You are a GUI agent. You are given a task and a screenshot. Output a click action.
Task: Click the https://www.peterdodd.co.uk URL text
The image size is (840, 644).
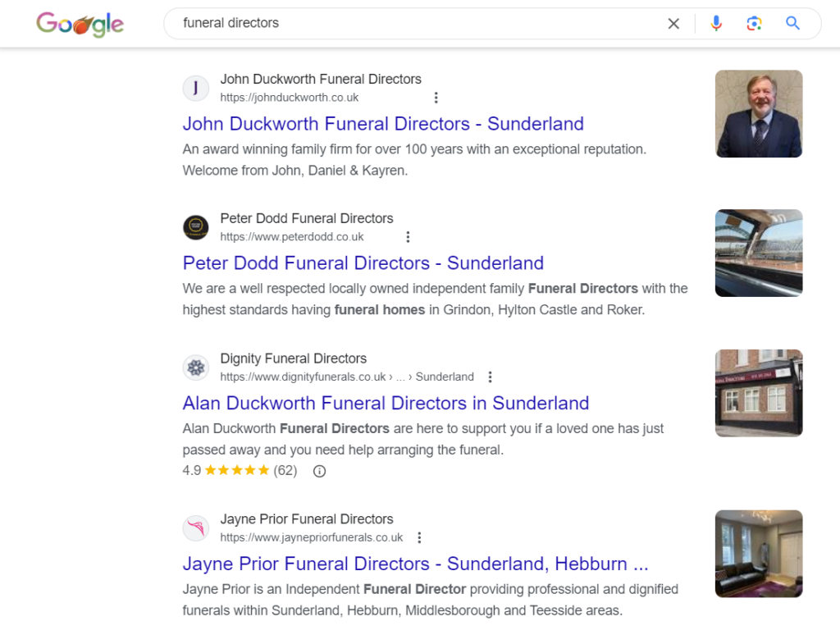[292, 237]
